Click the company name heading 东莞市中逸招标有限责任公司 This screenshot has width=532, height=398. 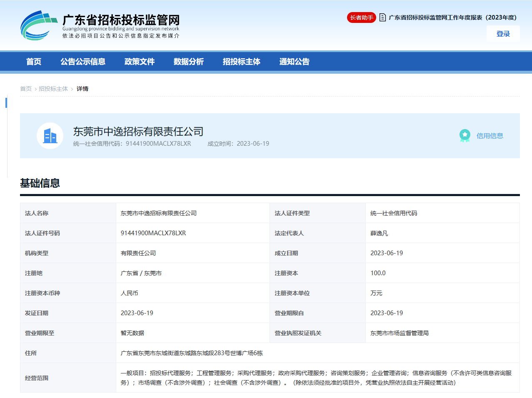[138, 132]
